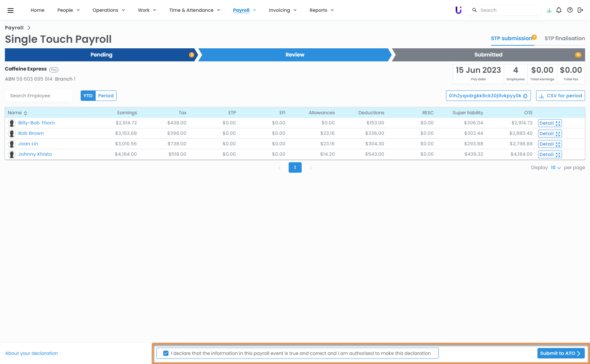The width and height of the screenshot is (590, 364).
Task: Select the YTD view toggle
Action: (88, 96)
